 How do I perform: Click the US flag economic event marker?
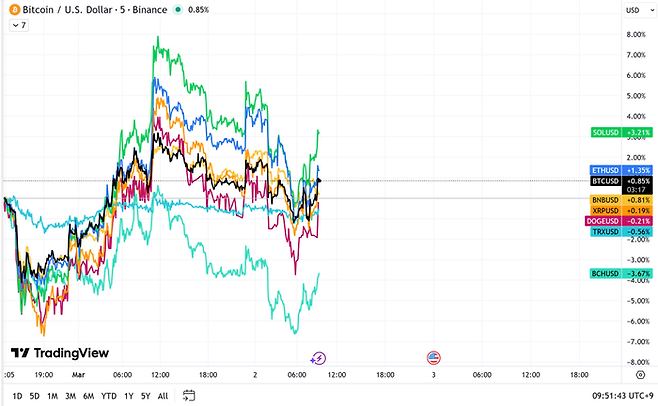point(434,357)
